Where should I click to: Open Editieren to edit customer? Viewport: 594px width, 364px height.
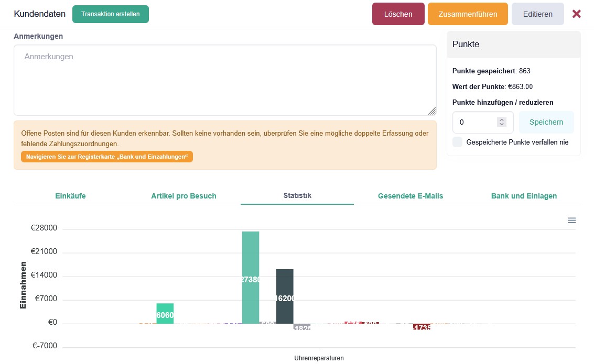point(537,14)
